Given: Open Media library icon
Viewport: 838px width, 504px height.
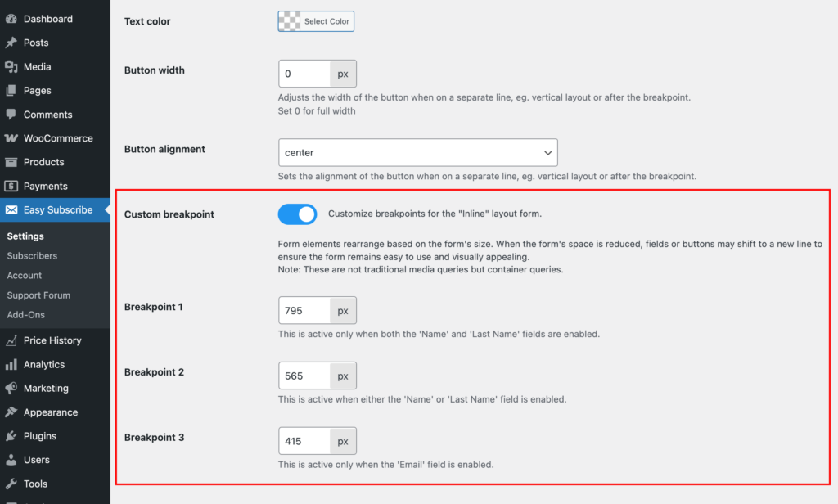Looking at the screenshot, I should coord(11,67).
